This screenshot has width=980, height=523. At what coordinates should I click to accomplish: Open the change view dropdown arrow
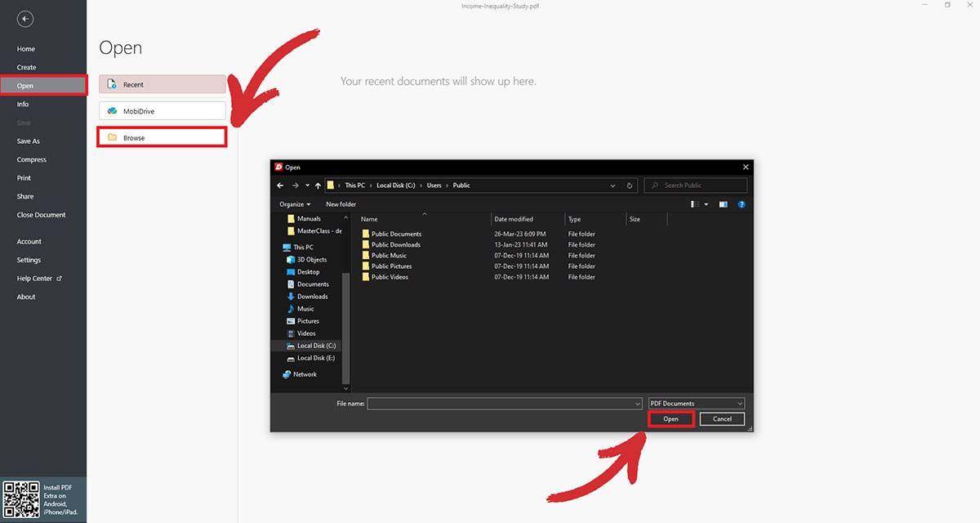coord(707,204)
